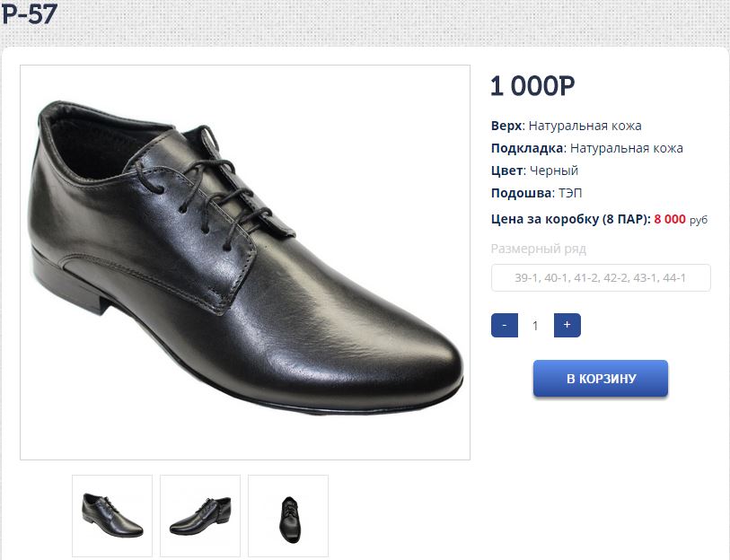Click the Верх material label
The width and height of the screenshot is (730, 560).
506,126
